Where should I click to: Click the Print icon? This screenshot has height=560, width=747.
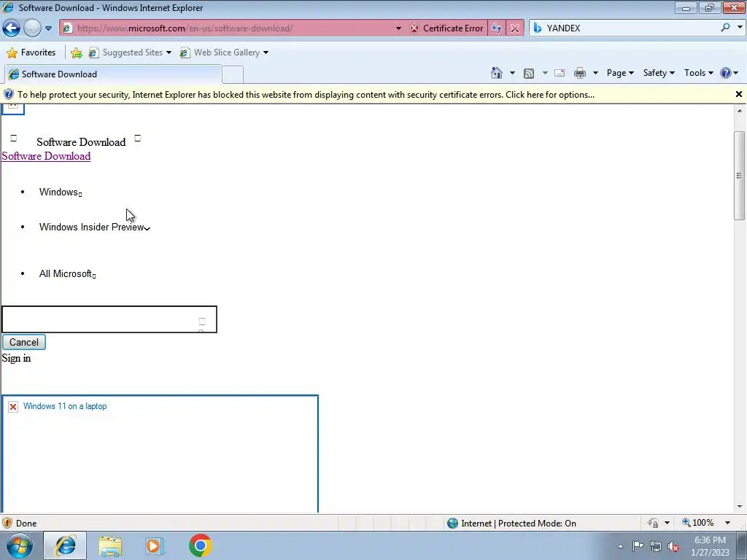click(580, 73)
